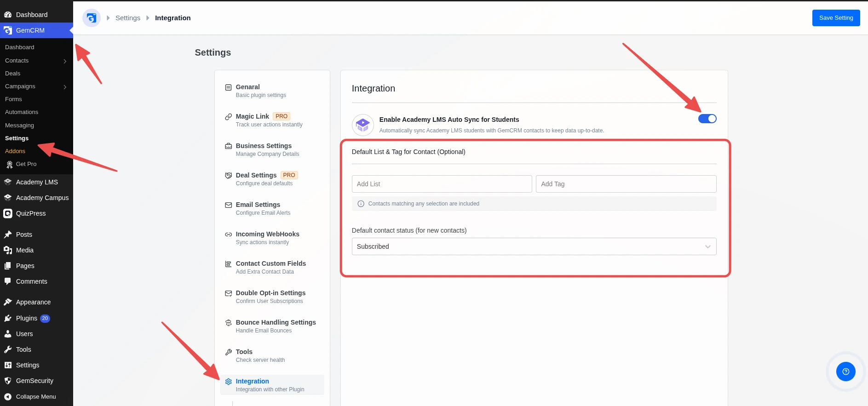Click the Magic Link chain icon
The width and height of the screenshot is (868, 406).
coord(228,117)
